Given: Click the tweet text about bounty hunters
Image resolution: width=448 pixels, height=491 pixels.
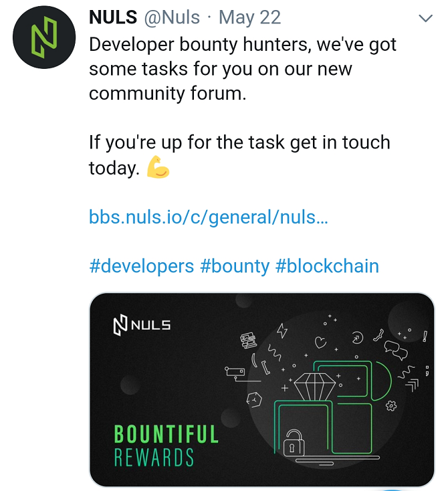Looking at the screenshot, I should (x=243, y=69).
